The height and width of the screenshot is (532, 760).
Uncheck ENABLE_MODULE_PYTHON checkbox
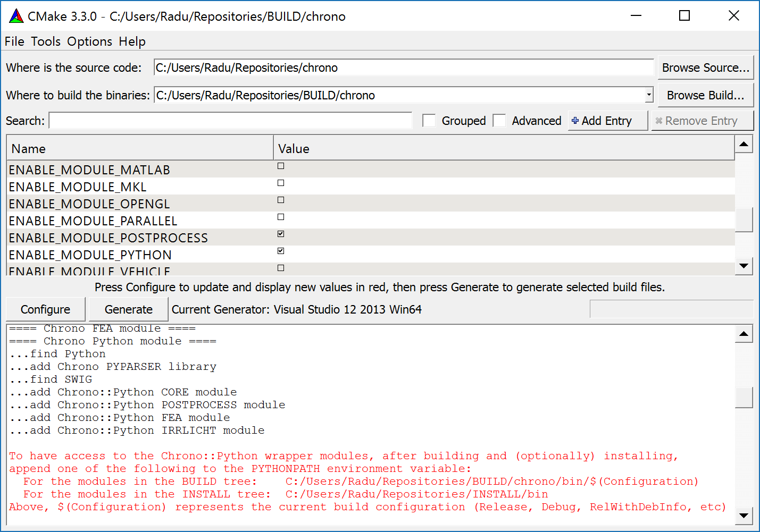[281, 251]
